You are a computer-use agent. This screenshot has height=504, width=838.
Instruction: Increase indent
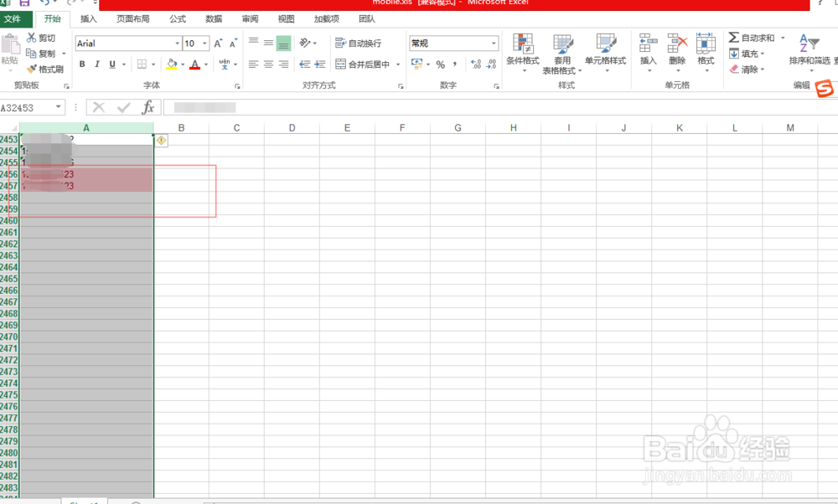(x=320, y=64)
